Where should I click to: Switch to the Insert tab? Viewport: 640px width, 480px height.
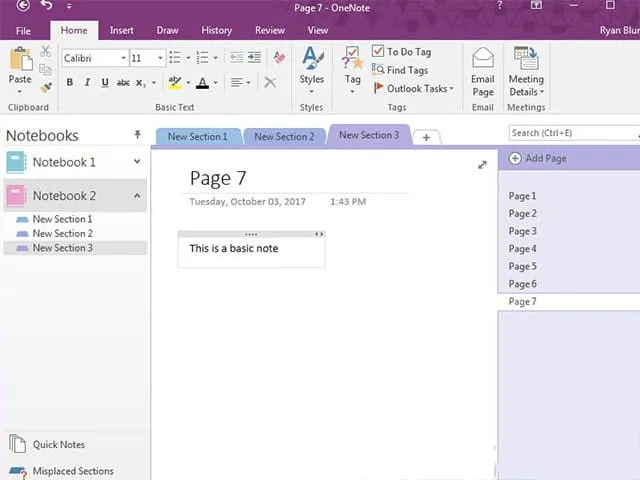click(121, 31)
